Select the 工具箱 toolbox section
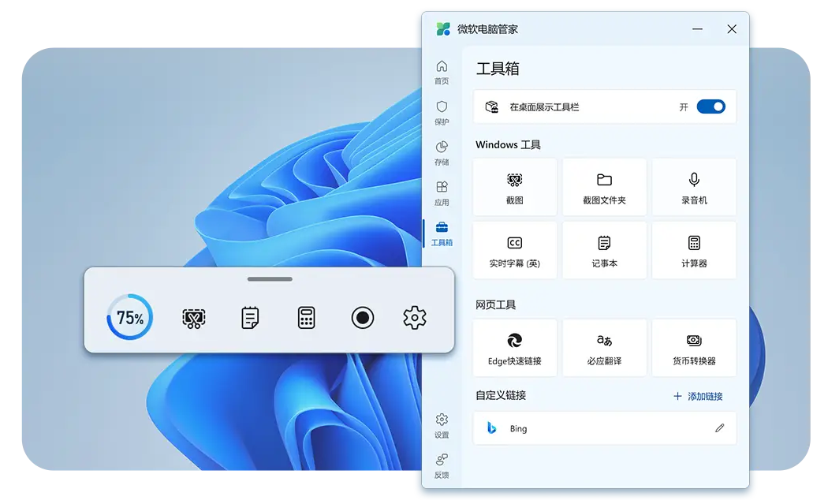Image resolution: width=828 pixels, height=504 pixels. [x=442, y=234]
